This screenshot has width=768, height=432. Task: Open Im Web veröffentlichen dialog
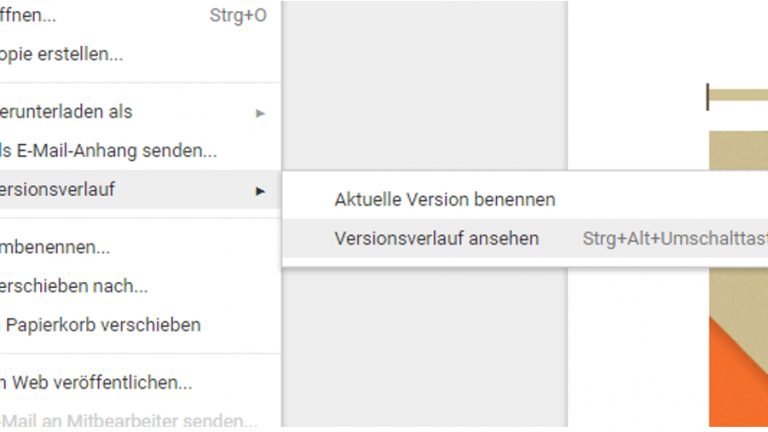(96, 382)
